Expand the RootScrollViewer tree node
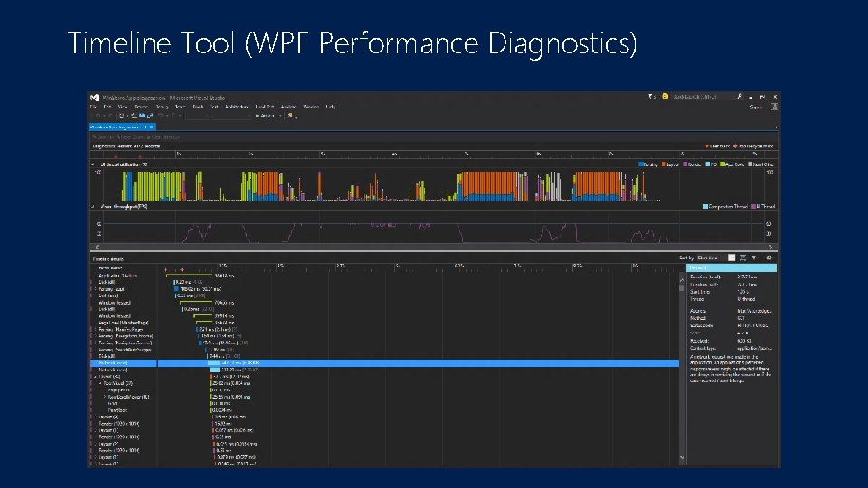868x488 pixels. 105,397
